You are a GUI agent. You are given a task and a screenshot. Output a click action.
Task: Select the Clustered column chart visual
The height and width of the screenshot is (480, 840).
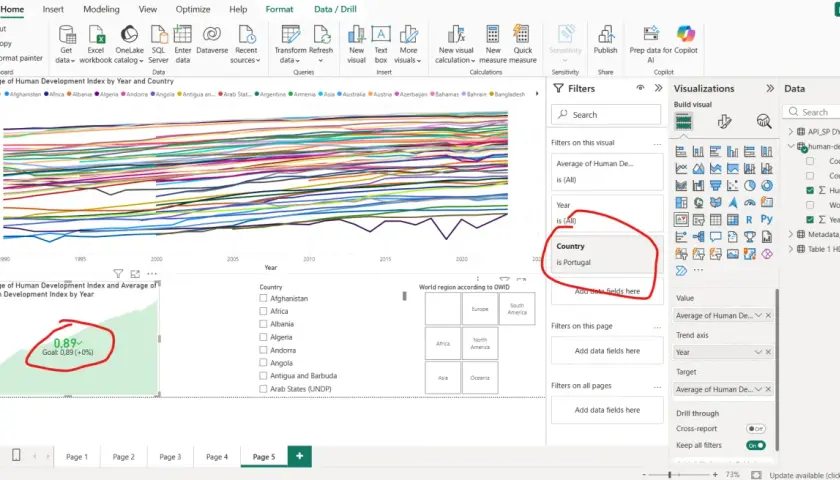click(x=732, y=152)
